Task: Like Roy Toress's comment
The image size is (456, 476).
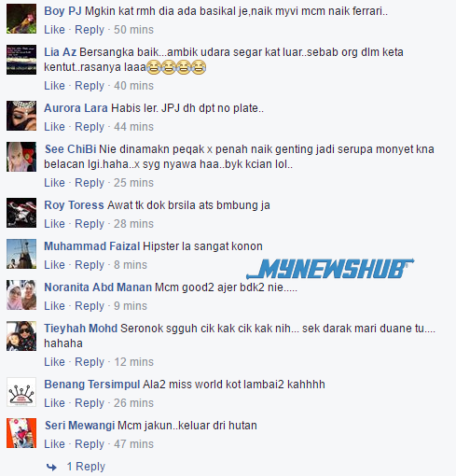Action: tap(54, 224)
